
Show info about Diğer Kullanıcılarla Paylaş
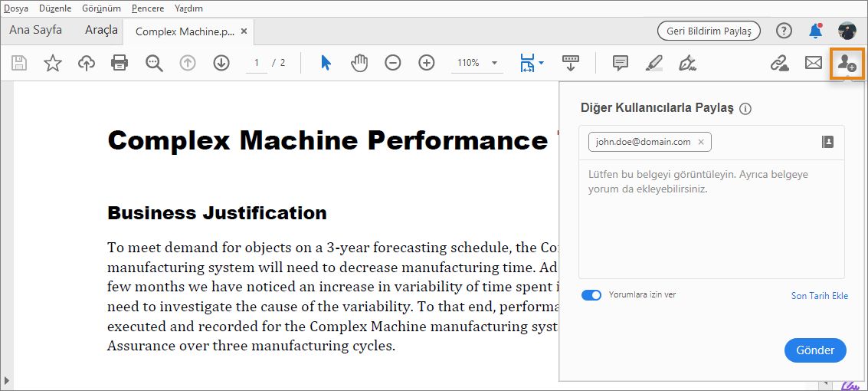745,109
